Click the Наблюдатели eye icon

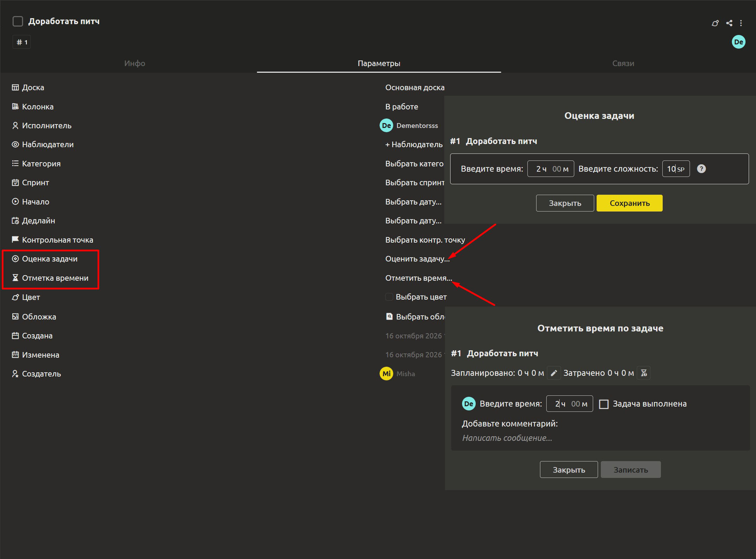tap(15, 144)
